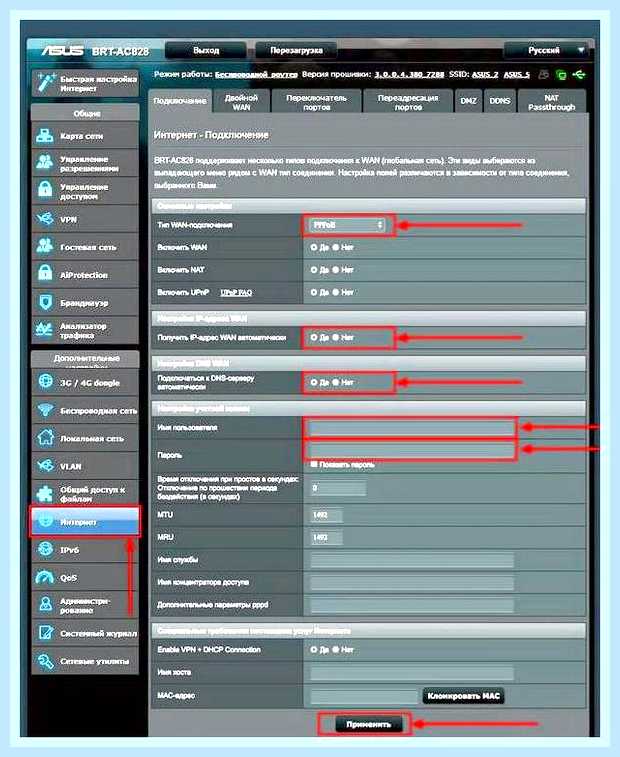The height and width of the screenshot is (757, 620).
Task: Set Включить WAN to Да
Action: 314,247
